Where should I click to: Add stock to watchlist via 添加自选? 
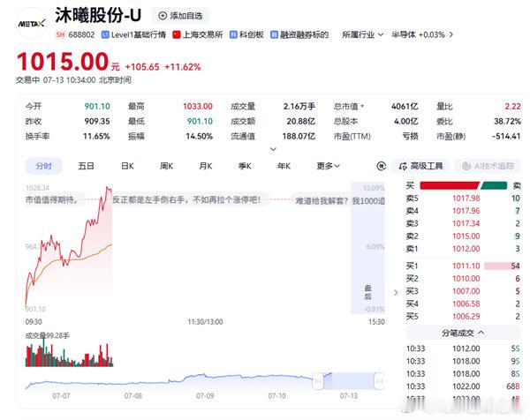(180, 16)
